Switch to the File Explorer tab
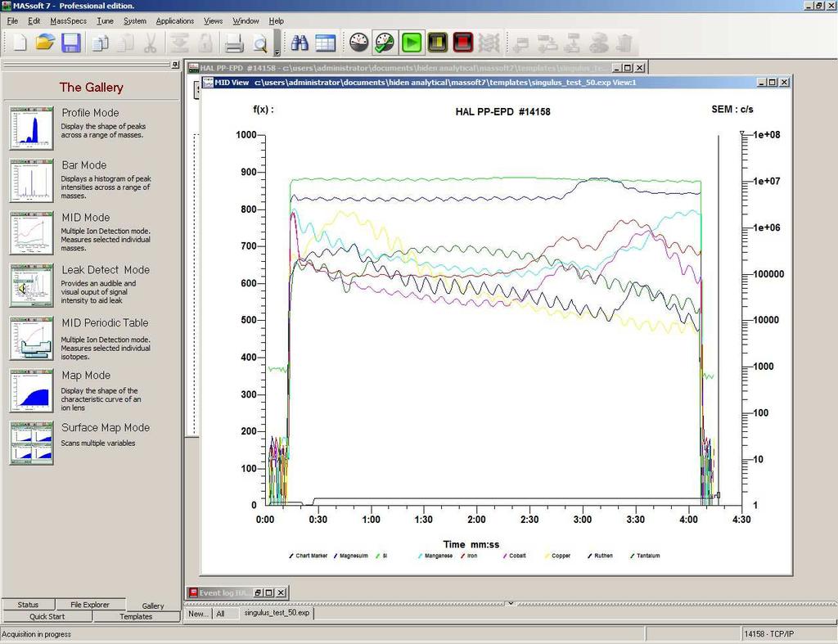This screenshot has width=838, height=644. 90,605
